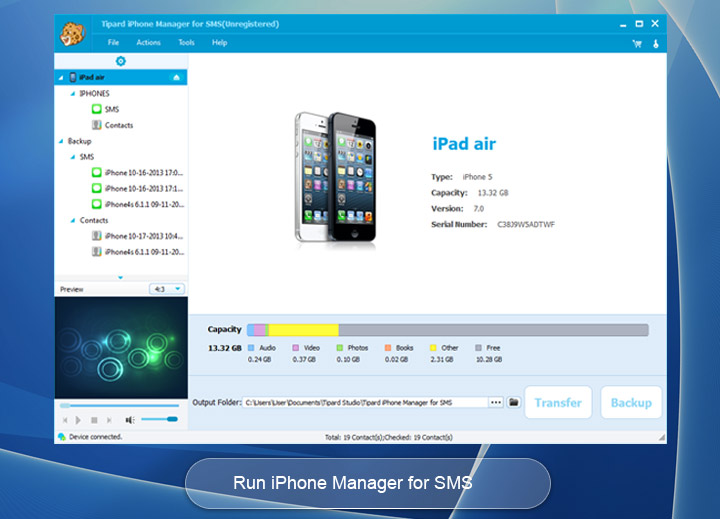Screen dimensions: 720x519
Task: Click the Photos green color swatch
Action: point(340,348)
